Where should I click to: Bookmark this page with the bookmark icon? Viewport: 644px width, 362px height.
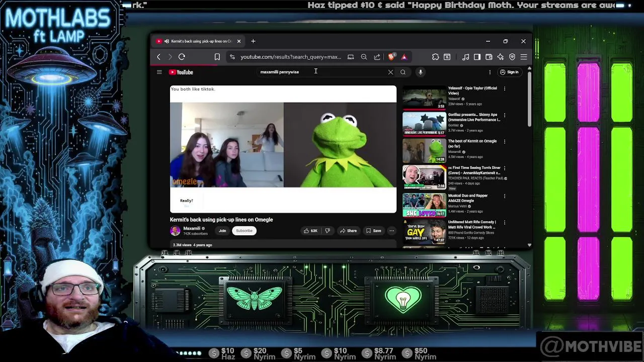(x=217, y=57)
